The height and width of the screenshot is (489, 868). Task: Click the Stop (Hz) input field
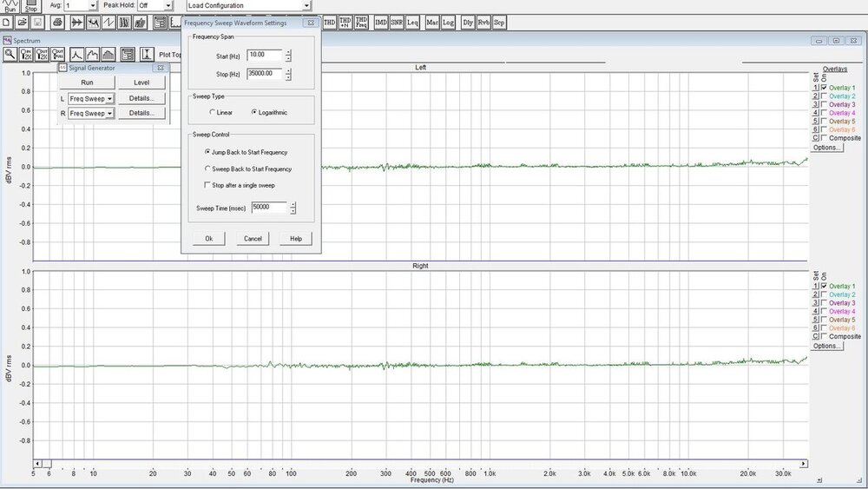click(265, 74)
